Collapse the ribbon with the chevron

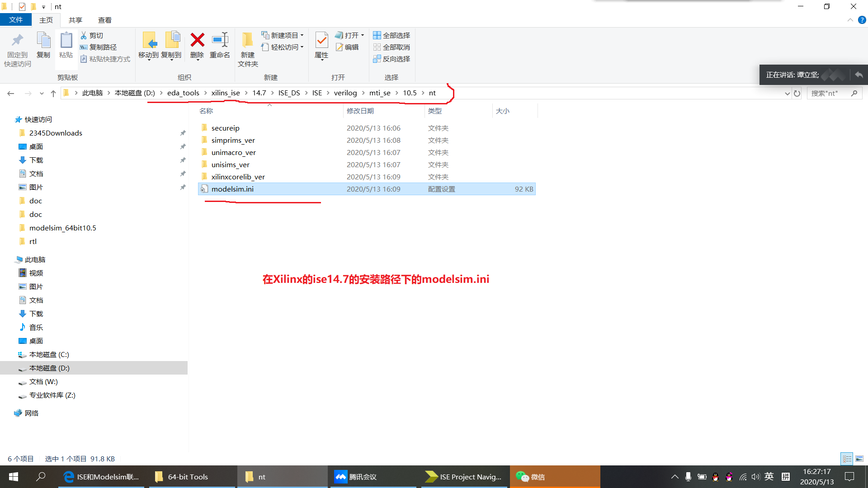coord(850,20)
